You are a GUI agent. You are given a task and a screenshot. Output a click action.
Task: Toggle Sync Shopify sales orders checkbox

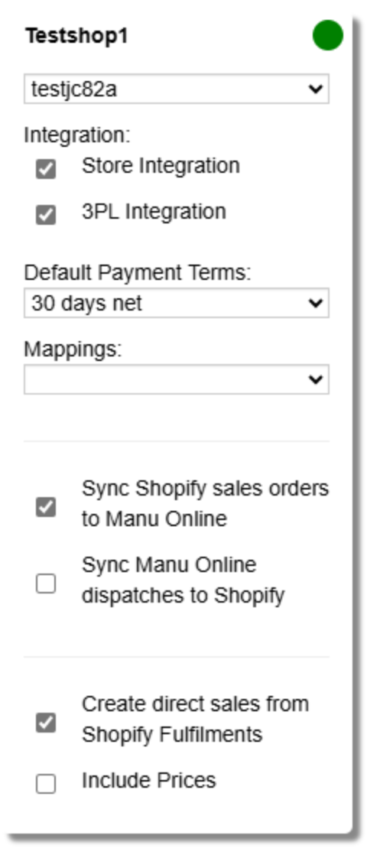[x=46, y=506]
